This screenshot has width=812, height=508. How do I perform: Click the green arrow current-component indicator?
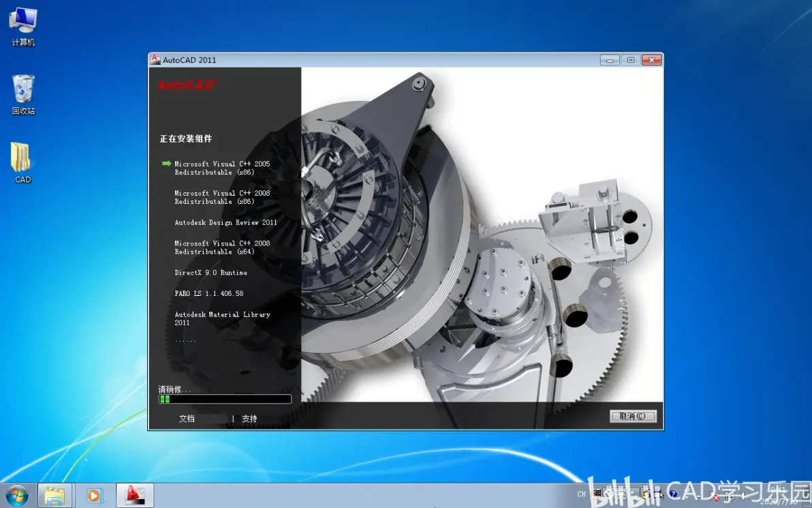[x=166, y=163]
